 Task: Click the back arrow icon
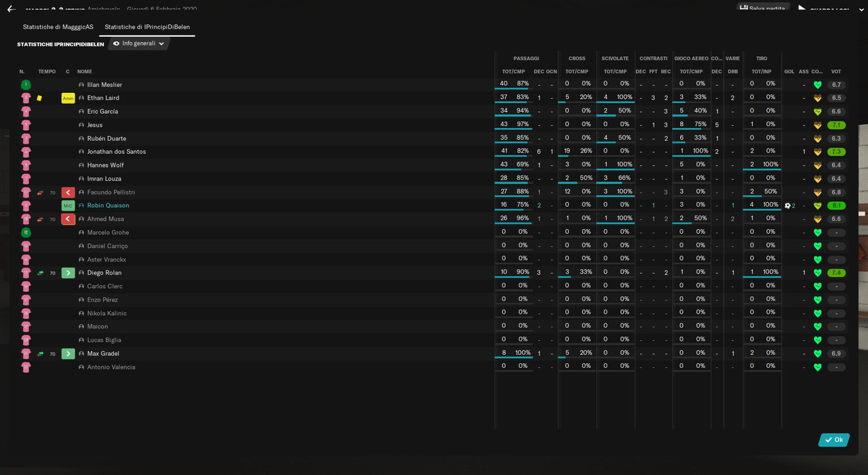click(11, 9)
